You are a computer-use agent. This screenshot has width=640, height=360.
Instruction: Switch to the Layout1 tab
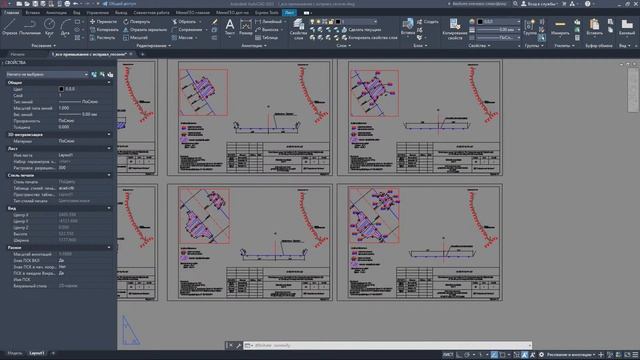point(37,353)
